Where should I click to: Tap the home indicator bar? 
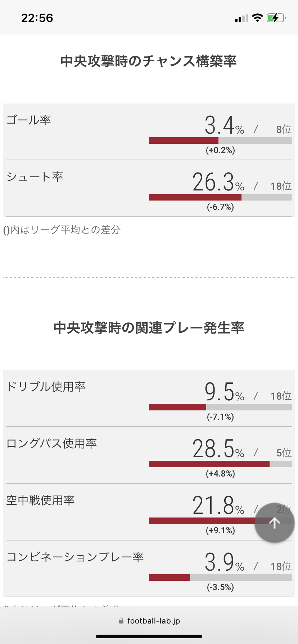149,636
